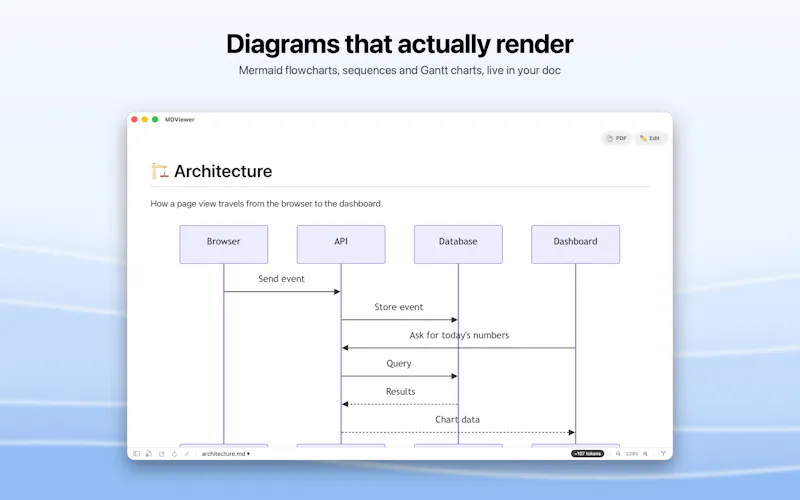Click the Database participant box
Screen dimensions: 800x500
(x=458, y=244)
